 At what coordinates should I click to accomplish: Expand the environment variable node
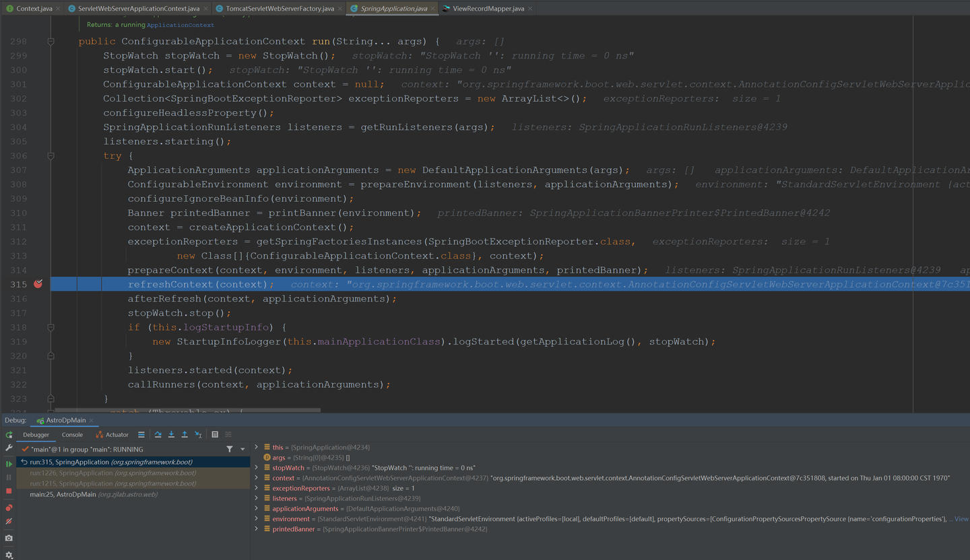pos(257,518)
